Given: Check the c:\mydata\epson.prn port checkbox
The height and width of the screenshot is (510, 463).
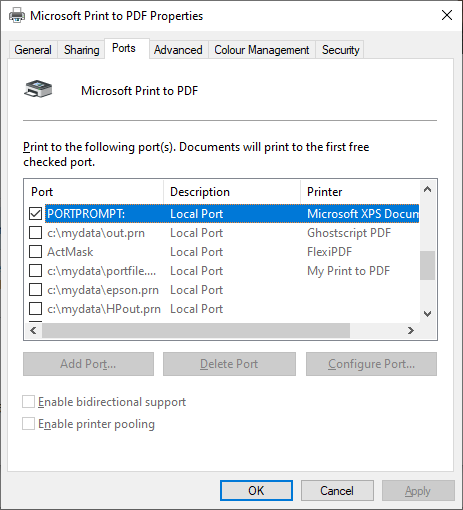Looking at the screenshot, I should click(x=35, y=290).
